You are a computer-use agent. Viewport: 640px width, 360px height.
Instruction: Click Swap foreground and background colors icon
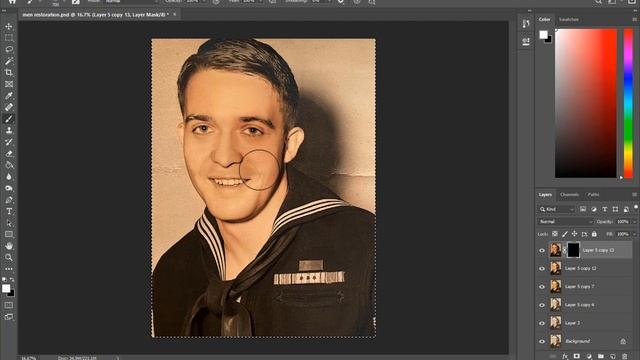pyautogui.click(x=12, y=280)
